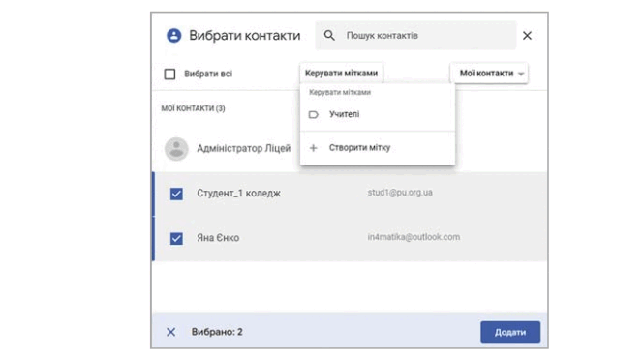Click the blue contacts person icon

click(x=173, y=35)
